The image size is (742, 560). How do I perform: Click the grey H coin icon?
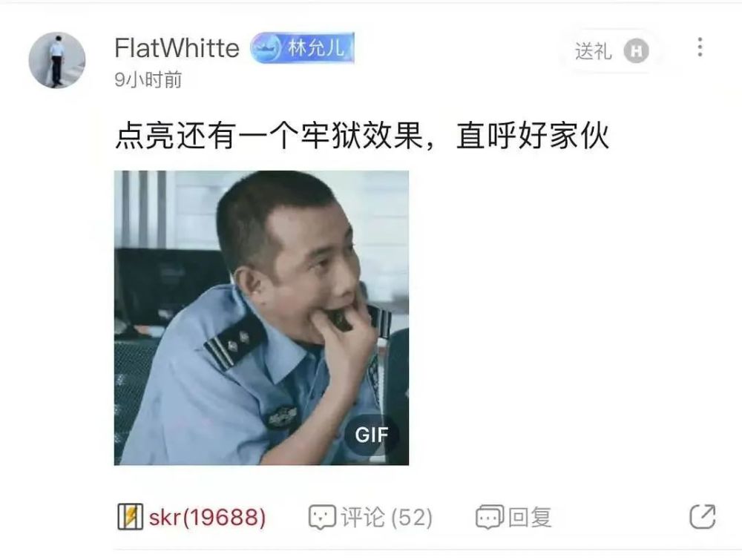(x=636, y=51)
